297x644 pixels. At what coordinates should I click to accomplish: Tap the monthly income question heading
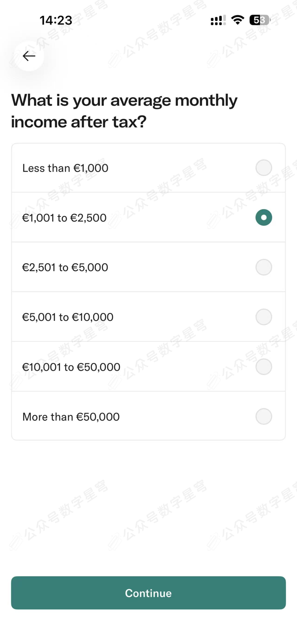124,111
